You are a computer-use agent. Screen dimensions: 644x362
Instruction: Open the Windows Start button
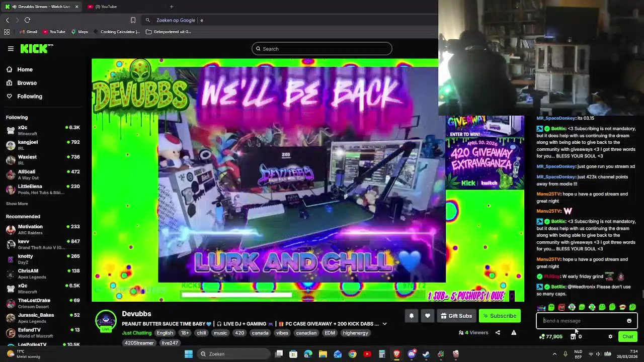point(189,354)
